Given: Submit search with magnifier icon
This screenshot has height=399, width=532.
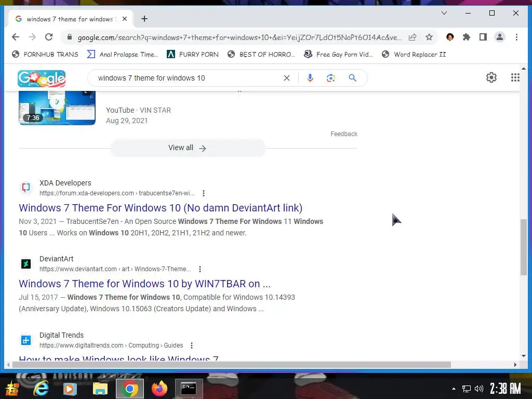Looking at the screenshot, I should coord(353,78).
